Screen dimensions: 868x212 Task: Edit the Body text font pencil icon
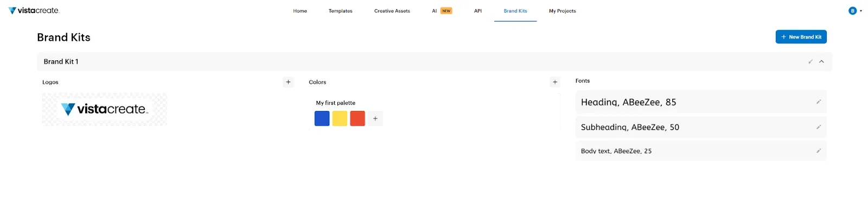pyautogui.click(x=818, y=151)
